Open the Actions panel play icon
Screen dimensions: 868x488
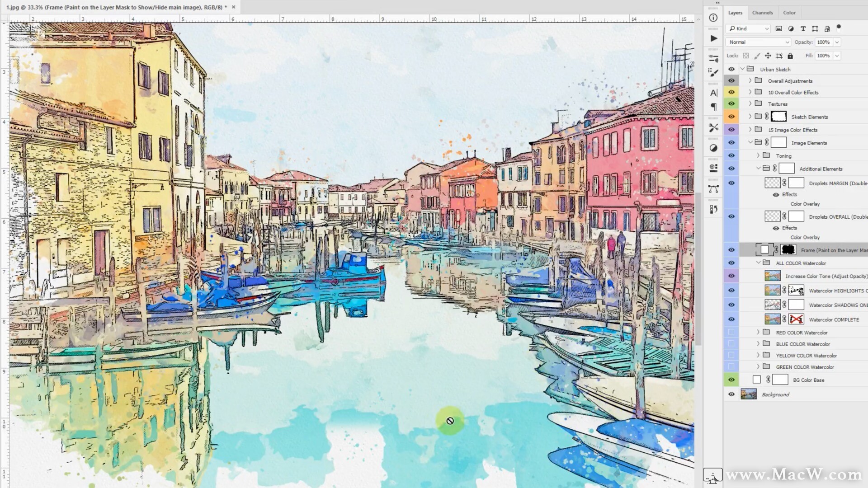(713, 38)
